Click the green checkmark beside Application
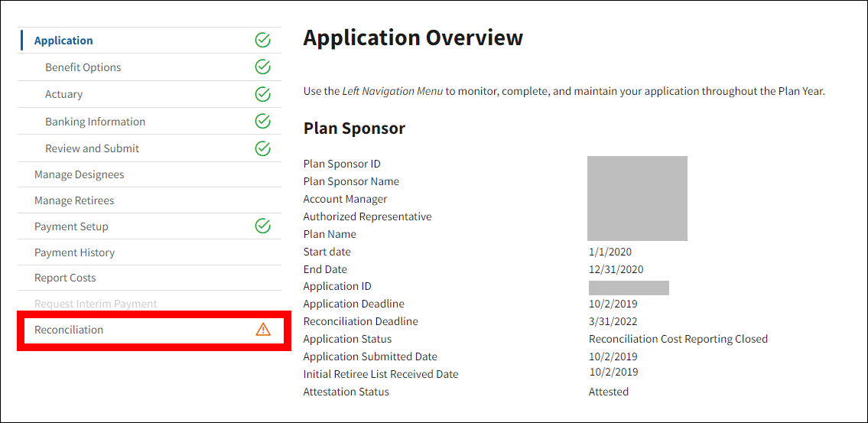This screenshot has height=423, width=868. (x=262, y=41)
